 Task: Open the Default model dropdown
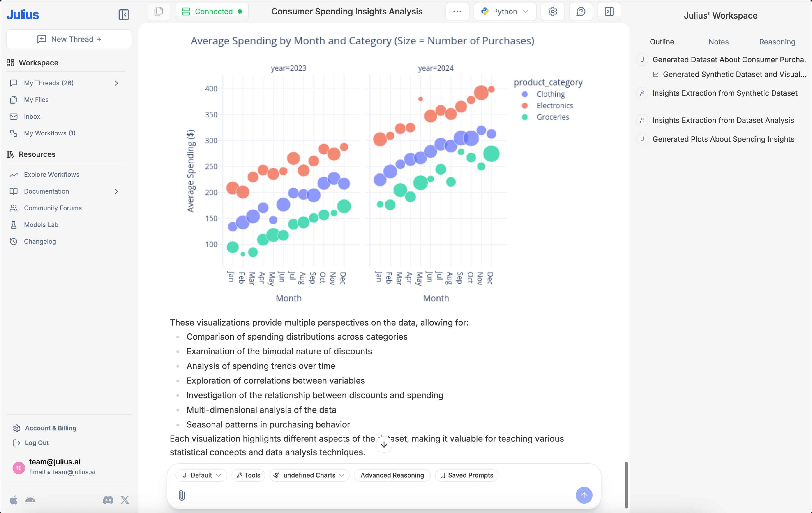click(x=201, y=475)
